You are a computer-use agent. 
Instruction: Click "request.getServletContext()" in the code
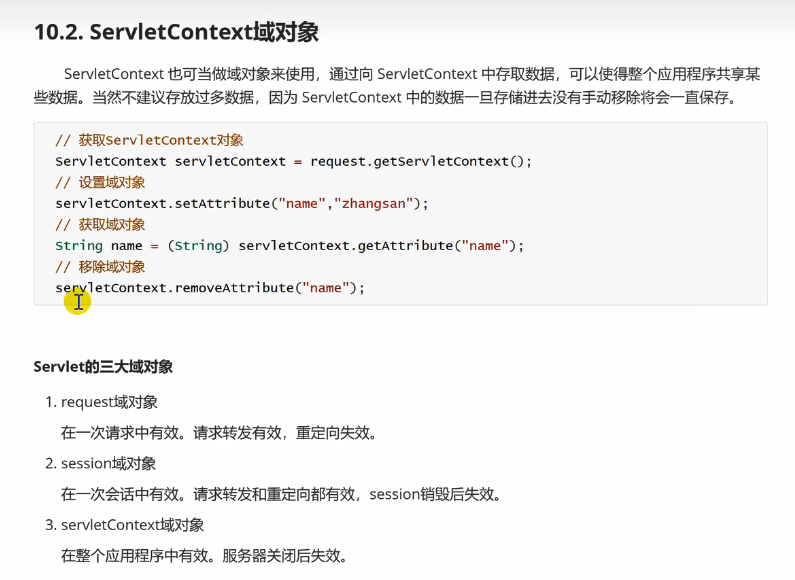pos(420,161)
